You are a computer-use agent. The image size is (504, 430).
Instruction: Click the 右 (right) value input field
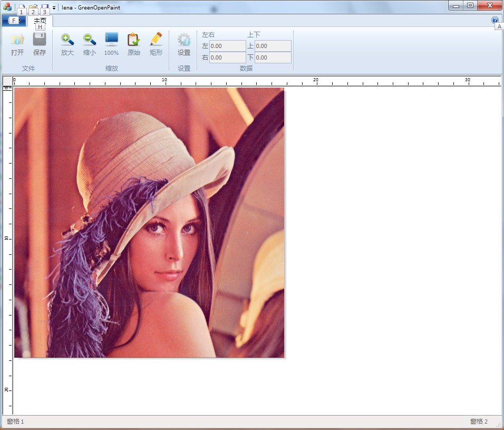pyautogui.click(x=227, y=58)
